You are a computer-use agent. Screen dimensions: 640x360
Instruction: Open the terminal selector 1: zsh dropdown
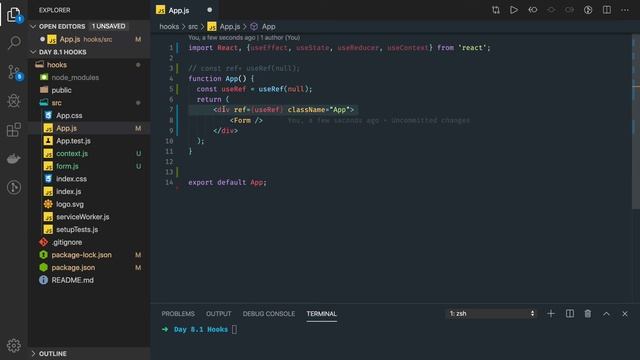coord(491,313)
